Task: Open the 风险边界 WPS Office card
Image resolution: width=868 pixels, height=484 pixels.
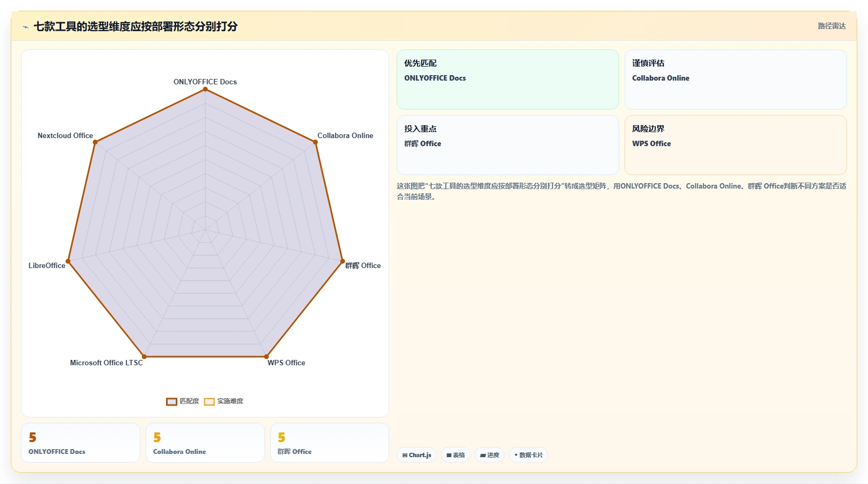Action: [x=736, y=145]
